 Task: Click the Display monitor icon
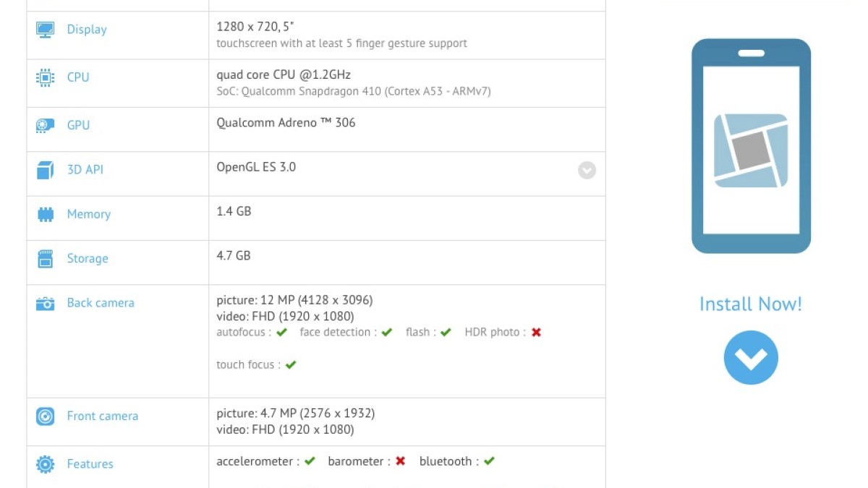[x=45, y=30]
